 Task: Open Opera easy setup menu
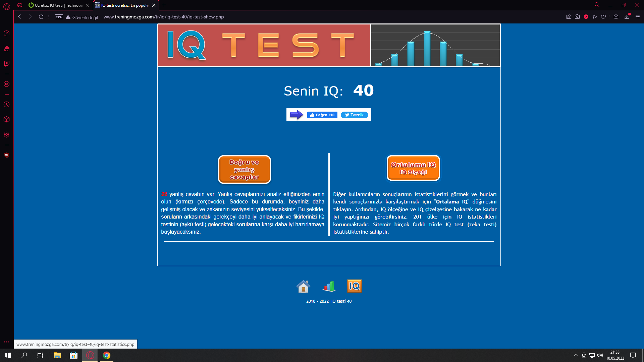638,17
